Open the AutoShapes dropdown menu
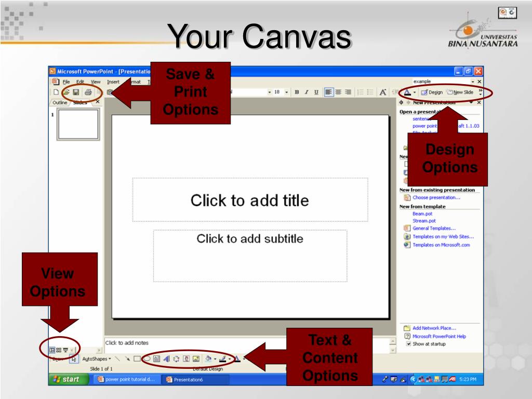 tap(97, 359)
